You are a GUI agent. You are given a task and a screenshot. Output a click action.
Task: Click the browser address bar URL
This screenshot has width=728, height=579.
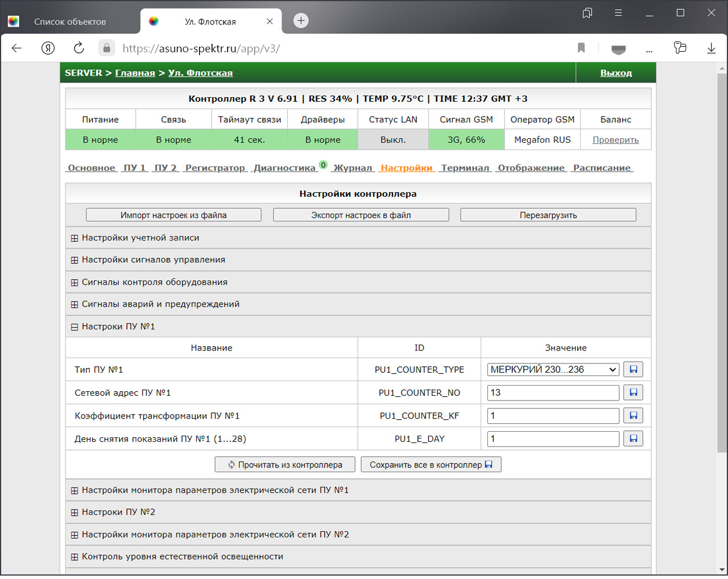(x=201, y=48)
